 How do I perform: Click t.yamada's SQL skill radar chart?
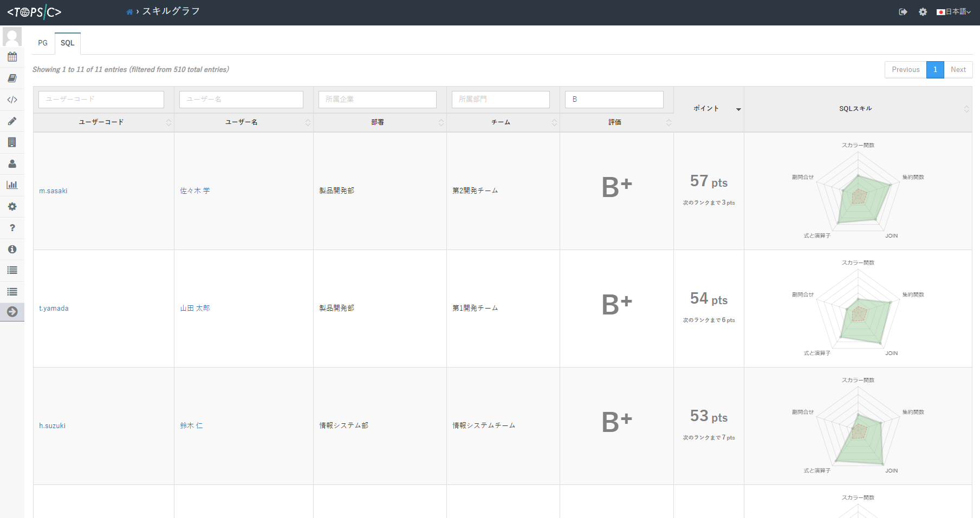point(858,309)
